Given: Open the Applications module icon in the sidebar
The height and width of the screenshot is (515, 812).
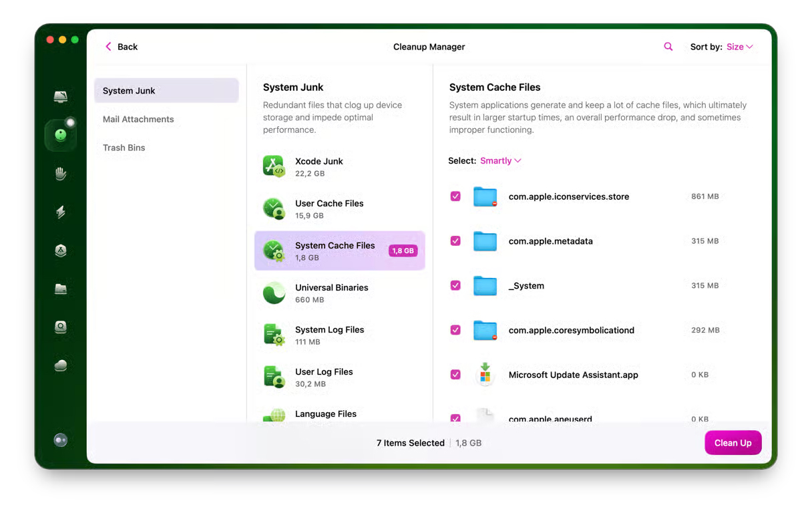Looking at the screenshot, I should tap(61, 250).
